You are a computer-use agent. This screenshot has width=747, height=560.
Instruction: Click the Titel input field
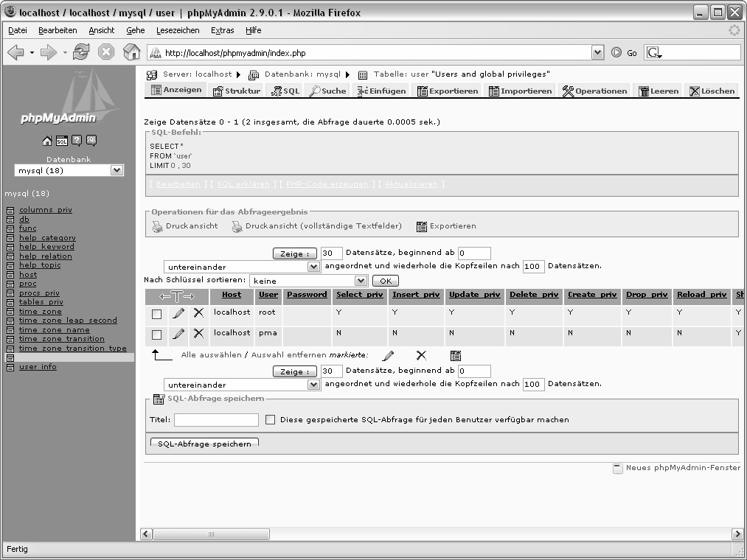(216, 420)
